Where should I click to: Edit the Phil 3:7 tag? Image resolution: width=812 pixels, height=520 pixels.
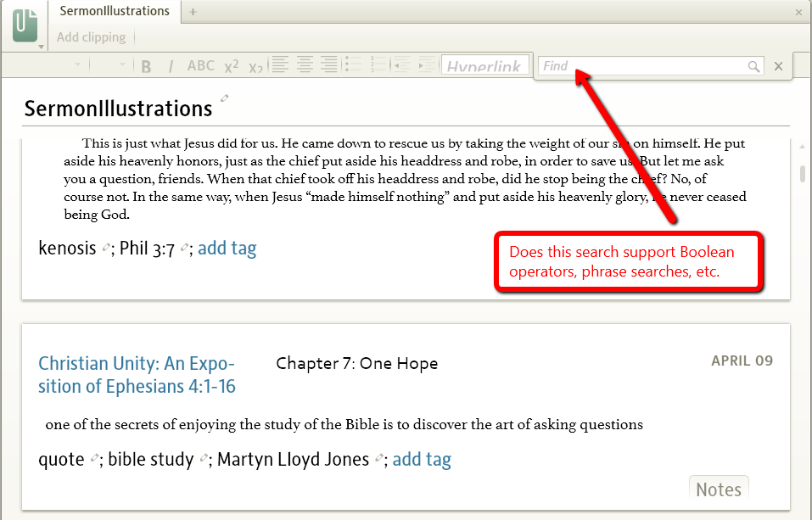[184, 248]
